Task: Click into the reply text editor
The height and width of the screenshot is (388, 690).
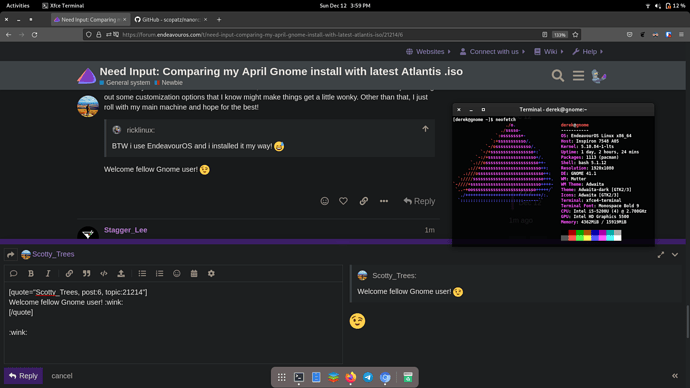Action: point(173,323)
